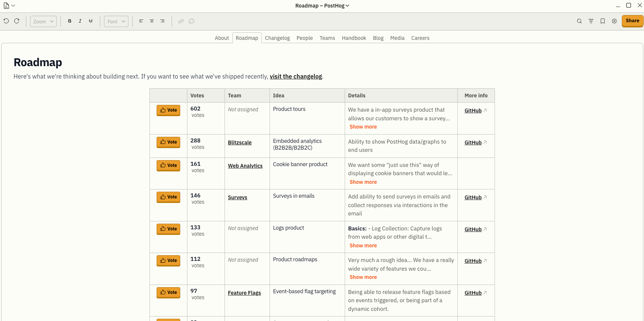
Task: Expand the Roadmap – PostHog title dropdown
Action: (x=322, y=6)
